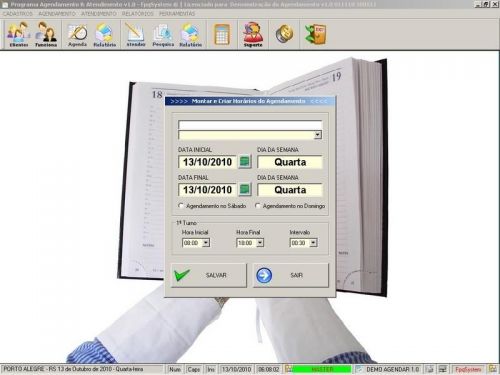The image size is (500, 375).
Task: Expand the Hora Final dropdown
Action: pos(260,243)
